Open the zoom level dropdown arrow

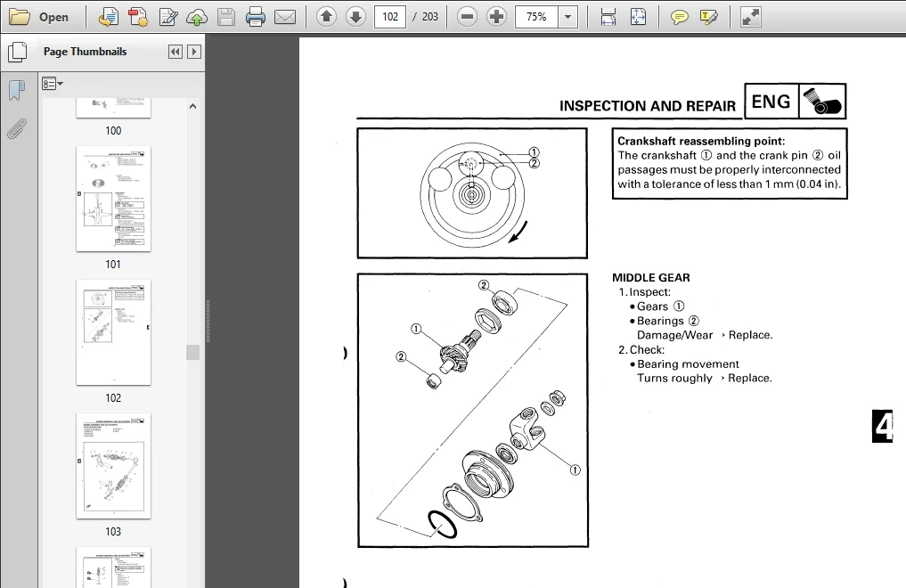coord(568,17)
